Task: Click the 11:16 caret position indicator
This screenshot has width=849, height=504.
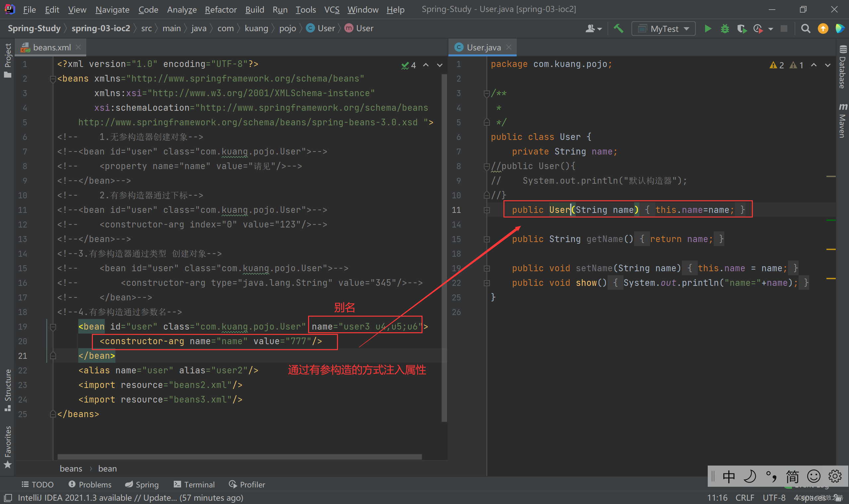Action: (x=717, y=498)
